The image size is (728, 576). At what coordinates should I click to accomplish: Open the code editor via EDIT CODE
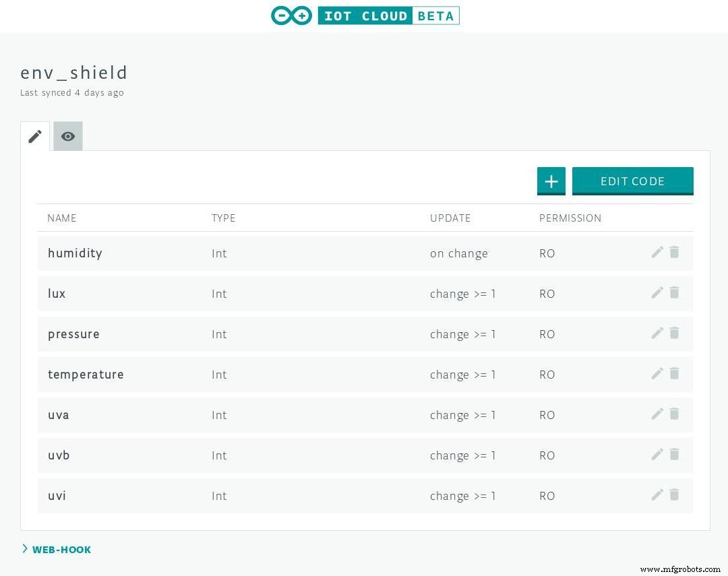pos(632,181)
